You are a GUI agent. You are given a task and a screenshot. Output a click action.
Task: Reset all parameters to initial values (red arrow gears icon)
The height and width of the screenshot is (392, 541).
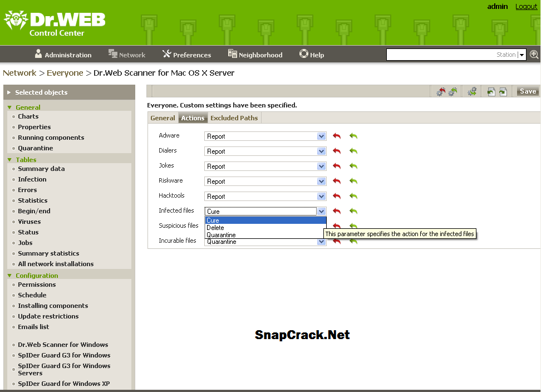[441, 92]
